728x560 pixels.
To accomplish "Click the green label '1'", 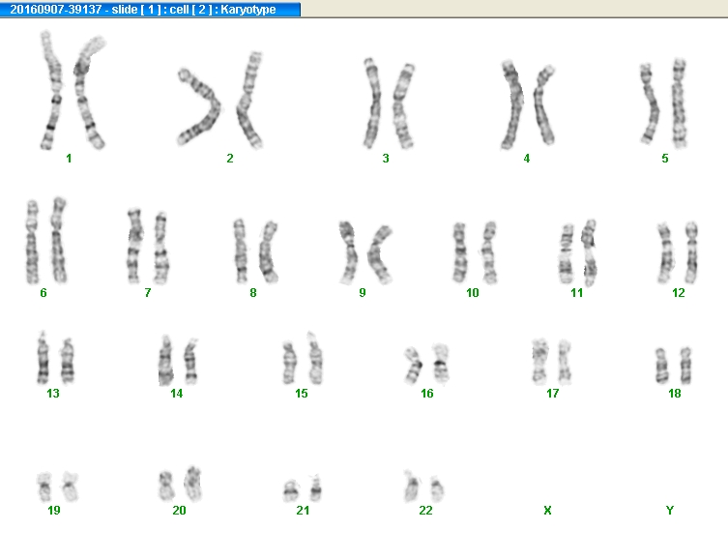I will 69,159.
